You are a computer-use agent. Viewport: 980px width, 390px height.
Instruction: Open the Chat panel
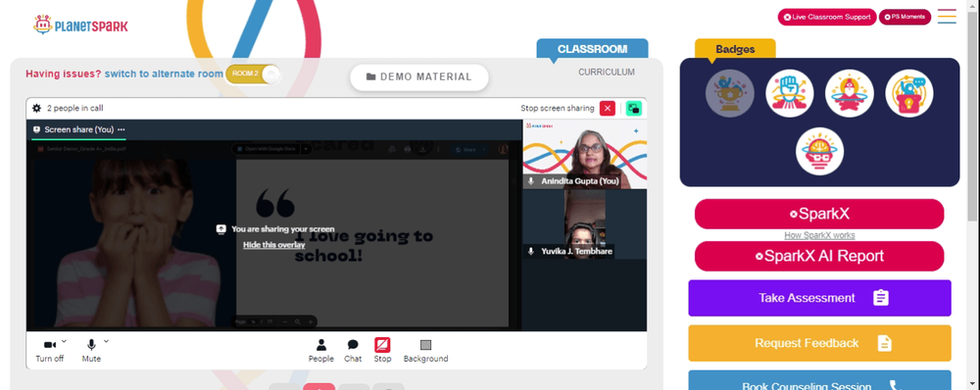pos(353,351)
